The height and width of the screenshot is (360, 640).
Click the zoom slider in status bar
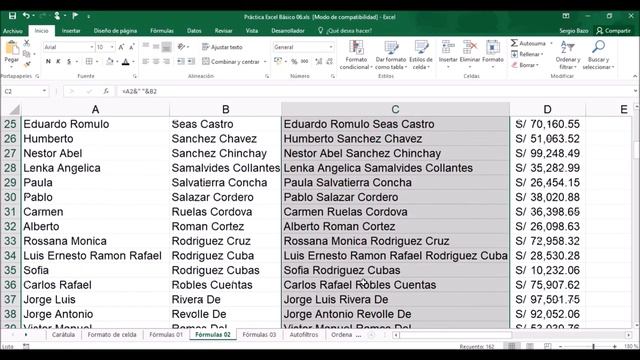tap(593, 347)
